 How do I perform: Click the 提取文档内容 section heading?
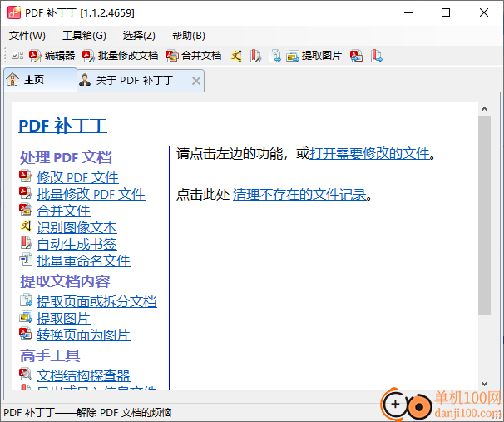point(65,281)
